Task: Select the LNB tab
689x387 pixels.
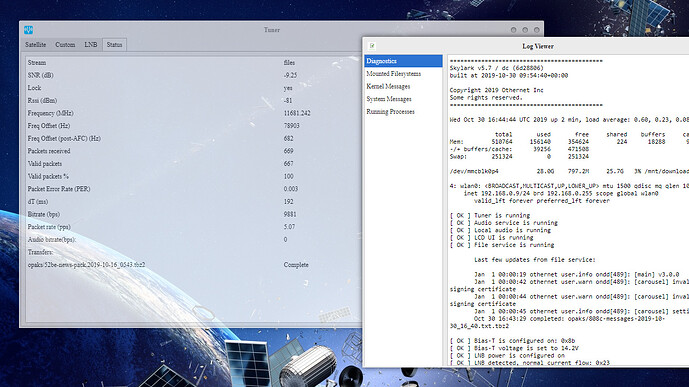Action: pyautogui.click(x=91, y=45)
